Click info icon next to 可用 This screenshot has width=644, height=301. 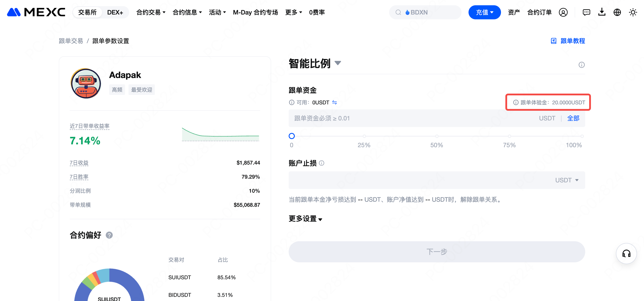click(x=292, y=102)
